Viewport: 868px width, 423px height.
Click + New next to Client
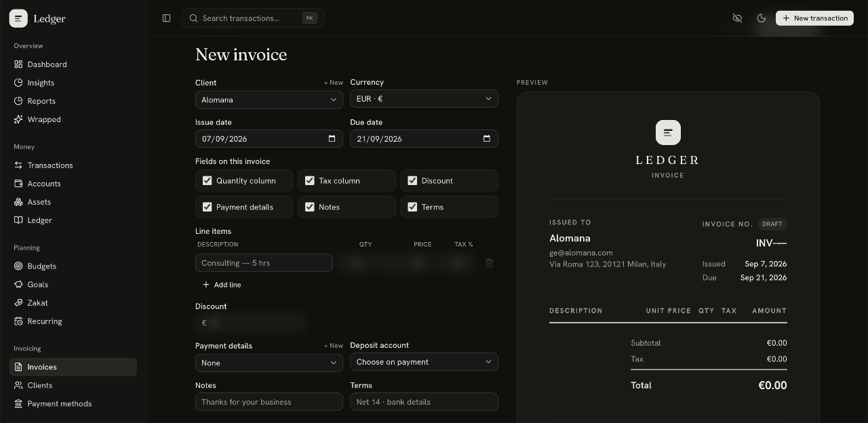pos(333,83)
